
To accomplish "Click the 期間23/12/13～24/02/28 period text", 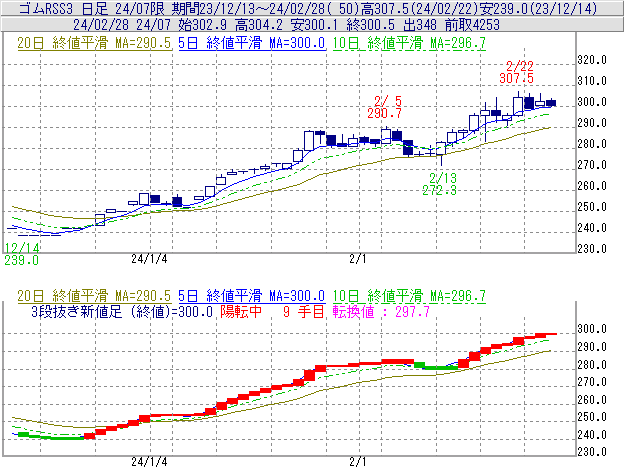I will click(x=263, y=8).
